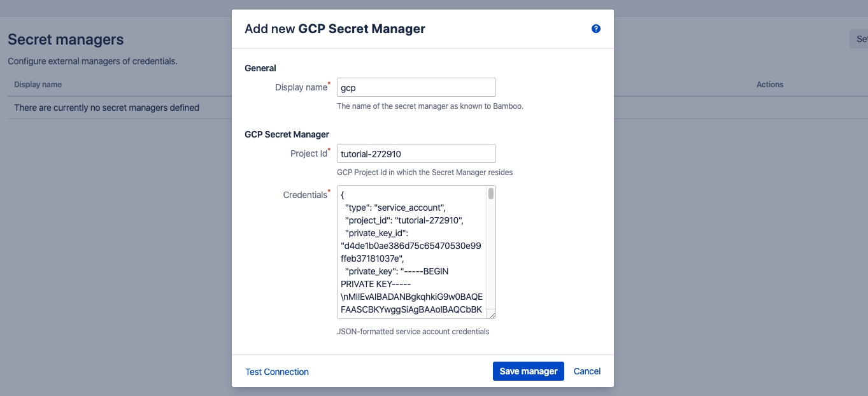Click the 'Display name' field label in dialog
Viewport: 868px width, 396px height.
301,87
